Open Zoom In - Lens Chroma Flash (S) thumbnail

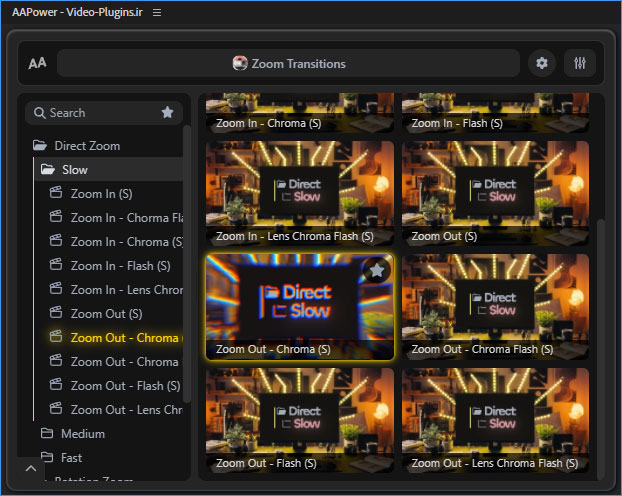click(299, 193)
